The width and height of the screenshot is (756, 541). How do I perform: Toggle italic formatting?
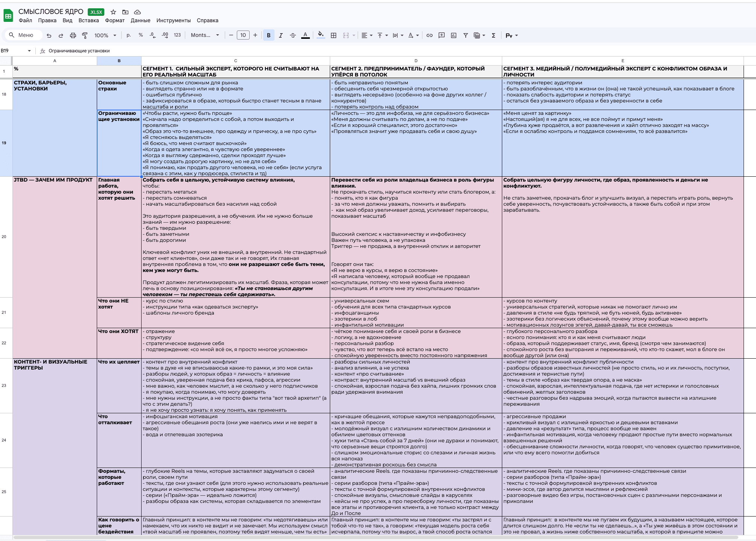pos(280,35)
